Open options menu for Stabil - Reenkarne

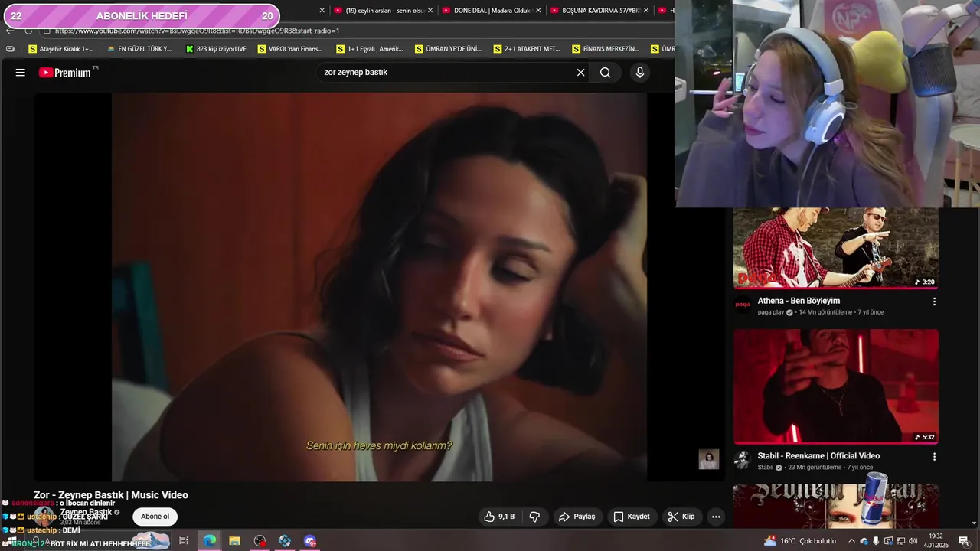pos(934,457)
